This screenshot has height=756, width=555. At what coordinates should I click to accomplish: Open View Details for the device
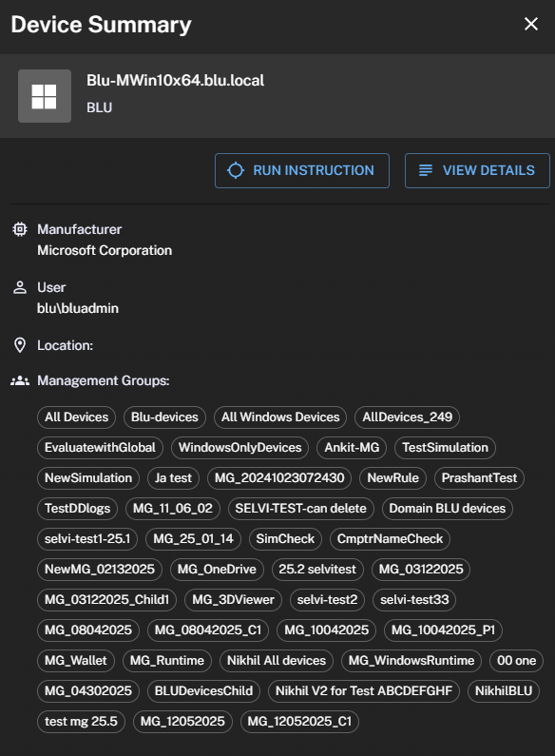[477, 170]
